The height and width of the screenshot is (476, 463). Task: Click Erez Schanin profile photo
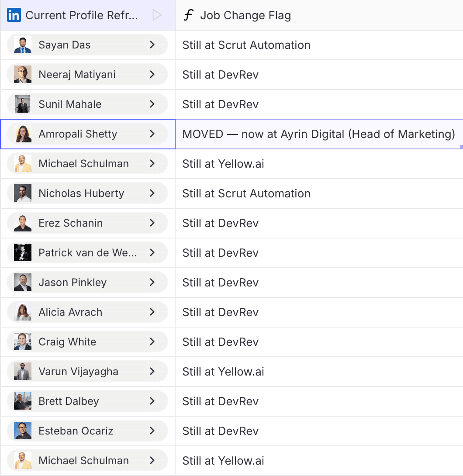23,223
